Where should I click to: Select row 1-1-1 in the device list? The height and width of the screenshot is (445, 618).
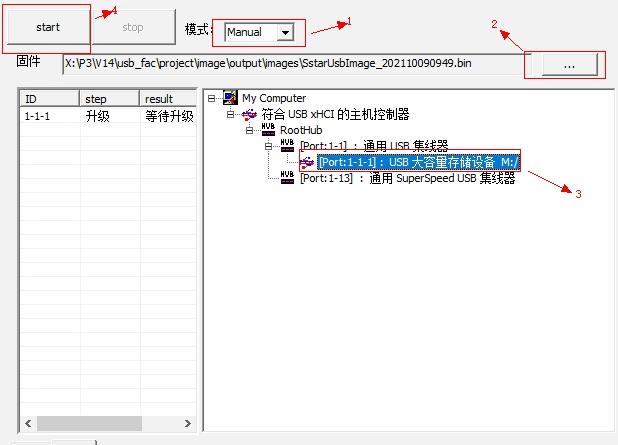[x=50, y=116]
